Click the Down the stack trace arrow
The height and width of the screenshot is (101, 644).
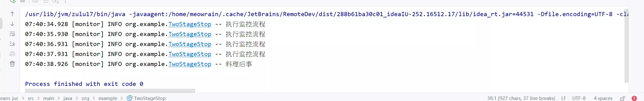pos(12,24)
